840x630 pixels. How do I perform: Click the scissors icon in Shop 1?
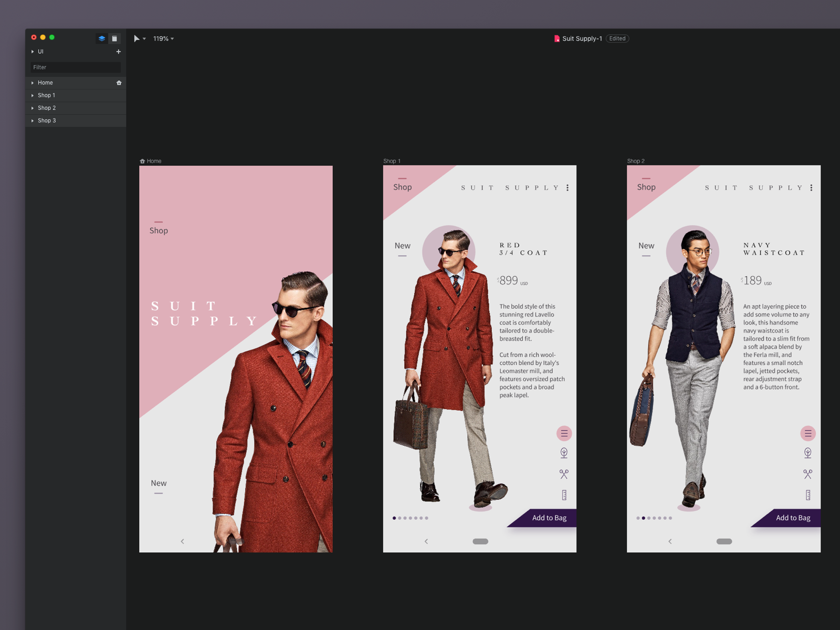564,474
